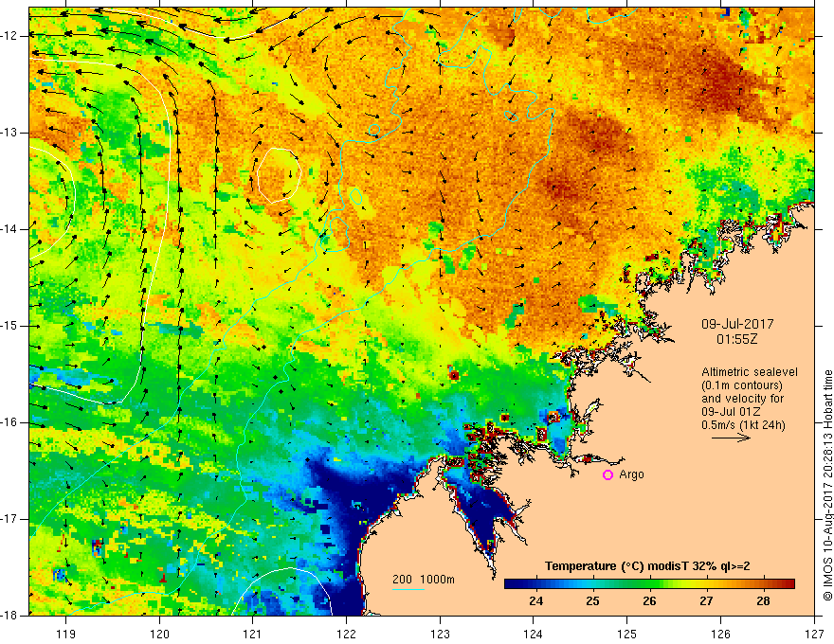834x644 pixels.
Task: Click the longitude axis label '124'
Action: coord(534,634)
